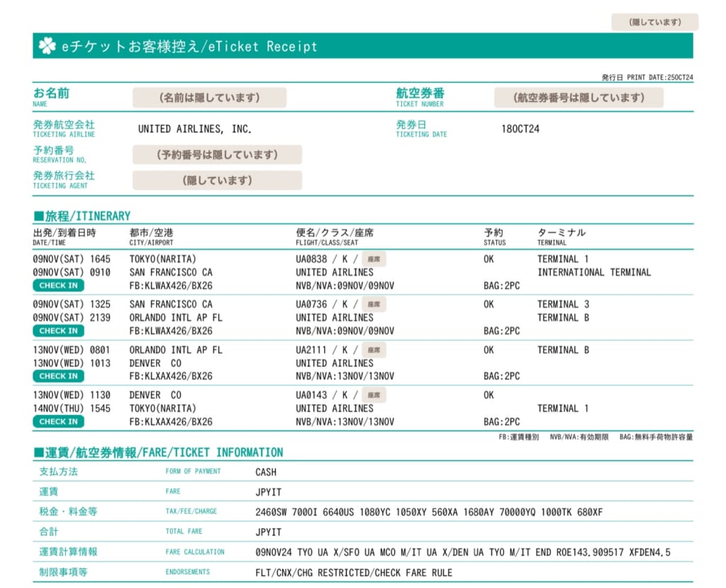Screen dimensions: 726x588
Task: Select the flight number 'UA0736'
Action: 311,304
